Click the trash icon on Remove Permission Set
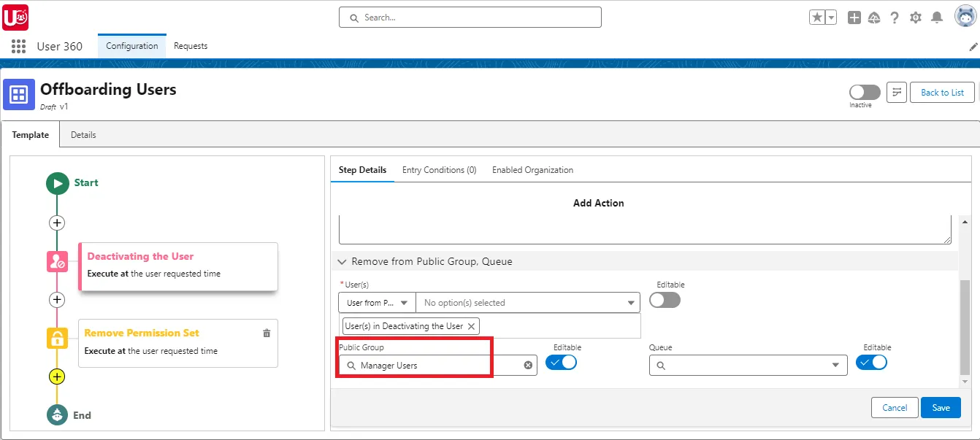Screen dimensions: 980x440 tap(267, 331)
